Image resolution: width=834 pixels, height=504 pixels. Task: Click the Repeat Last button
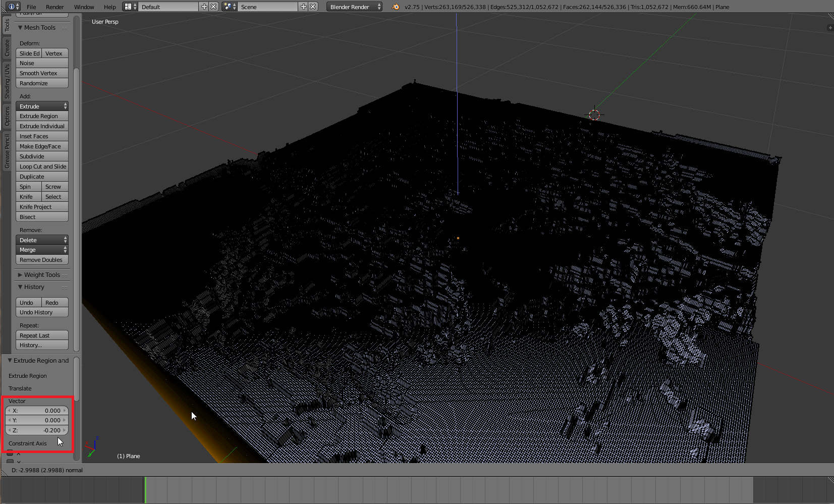pyautogui.click(x=42, y=335)
